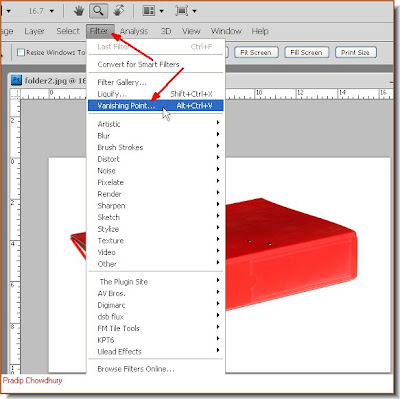Open the Analysis menu
Image resolution: width=400 pixels, height=399 pixels.
pos(134,31)
